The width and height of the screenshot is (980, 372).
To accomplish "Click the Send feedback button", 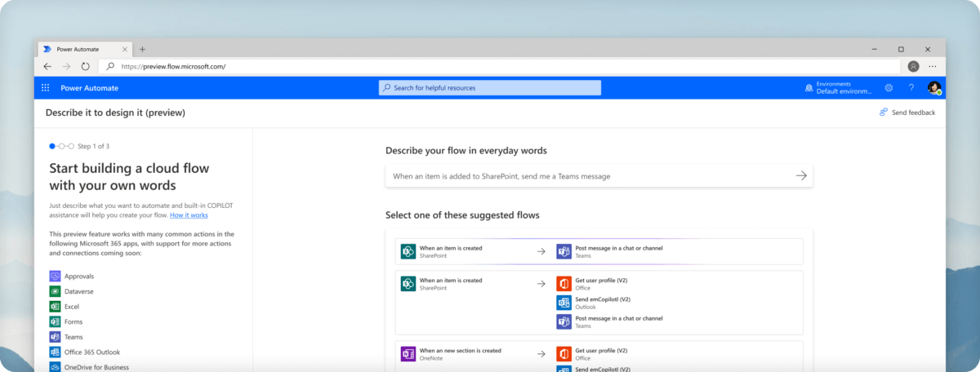I will pos(907,113).
